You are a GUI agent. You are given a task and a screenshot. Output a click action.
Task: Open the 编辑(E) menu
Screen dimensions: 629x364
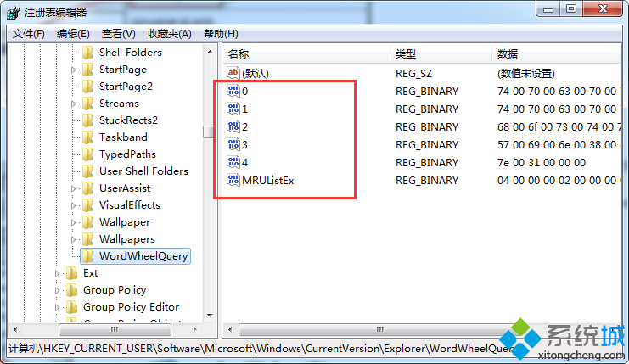(x=73, y=34)
